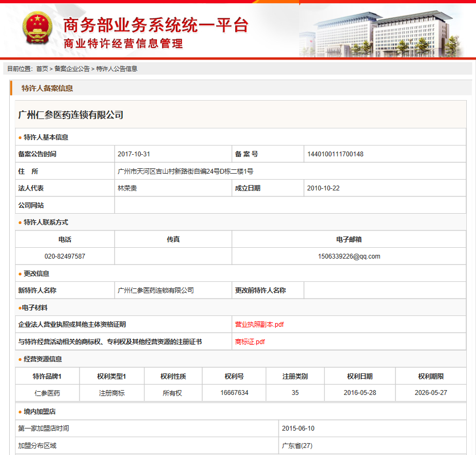Screen dimensions: 476x455
Task: Select the 特许人备案信息 section heading
Action: coord(47,88)
